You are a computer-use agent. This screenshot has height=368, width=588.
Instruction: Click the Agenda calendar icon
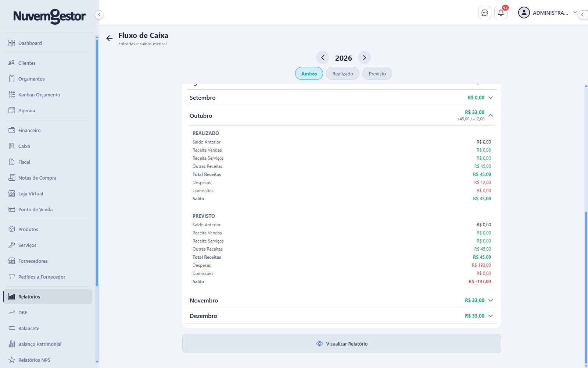pos(12,110)
